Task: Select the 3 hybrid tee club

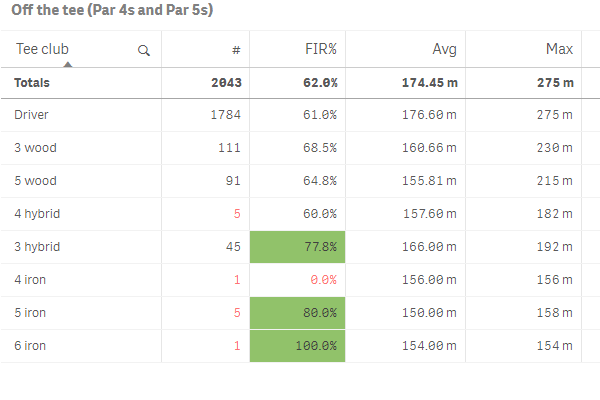Action: click(37, 247)
